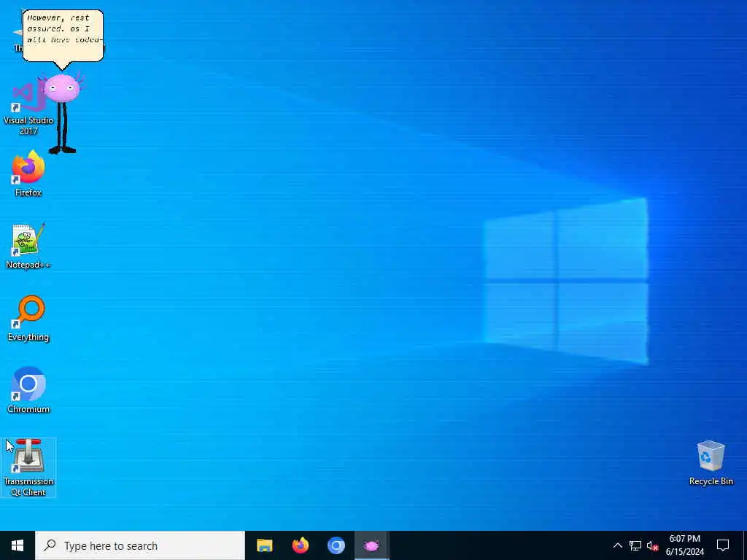This screenshot has height=560, width=747.
Task: Select the Recycle Bin icon
Action: pos(711,463)
